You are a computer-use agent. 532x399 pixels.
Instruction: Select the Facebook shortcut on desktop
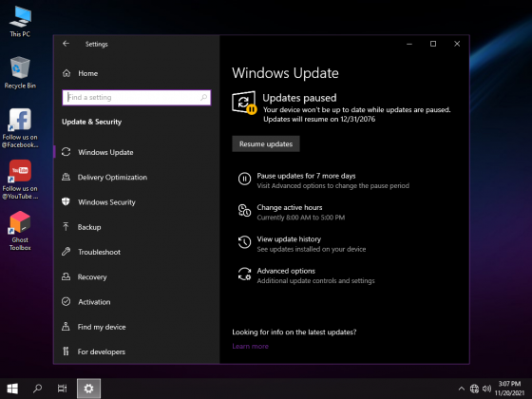point(20,128)
